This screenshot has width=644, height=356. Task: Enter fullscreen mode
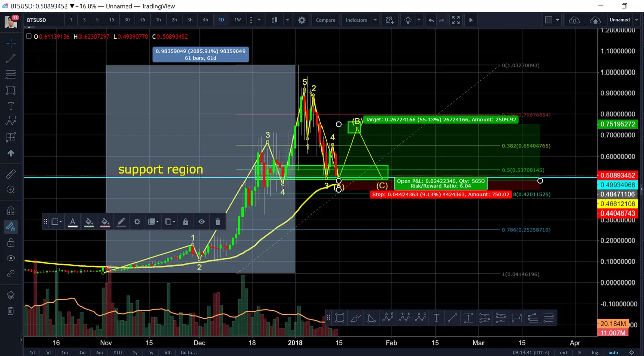[456, 20]
